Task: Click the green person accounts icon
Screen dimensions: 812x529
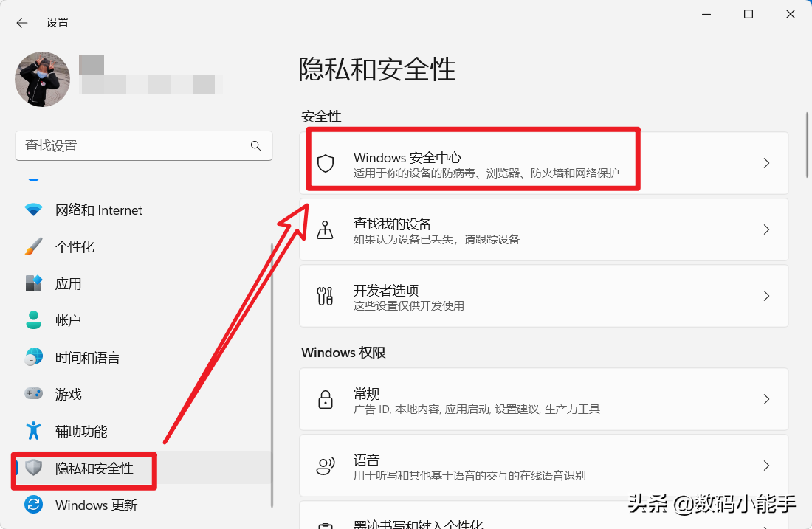Action: (34, 320)
